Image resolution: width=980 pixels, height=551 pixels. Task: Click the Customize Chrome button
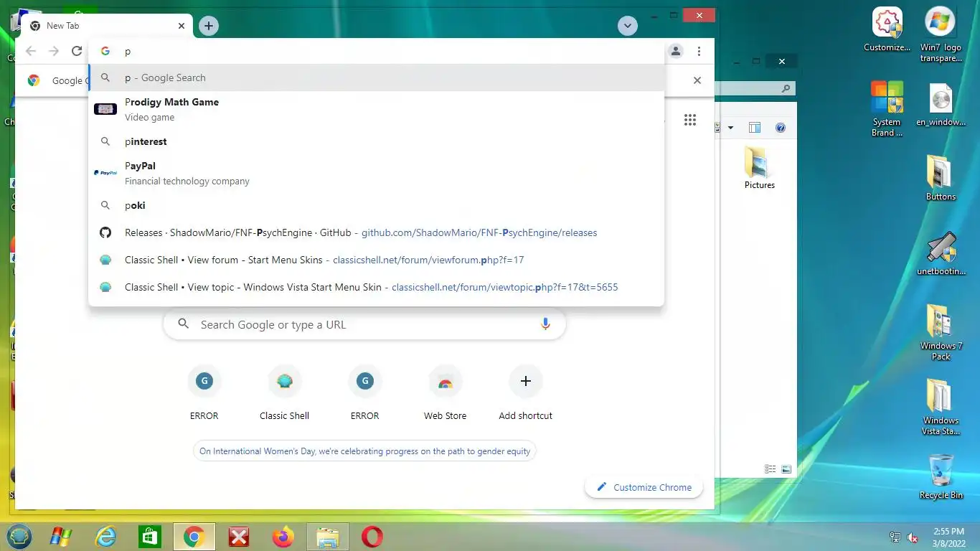point(644,487)
